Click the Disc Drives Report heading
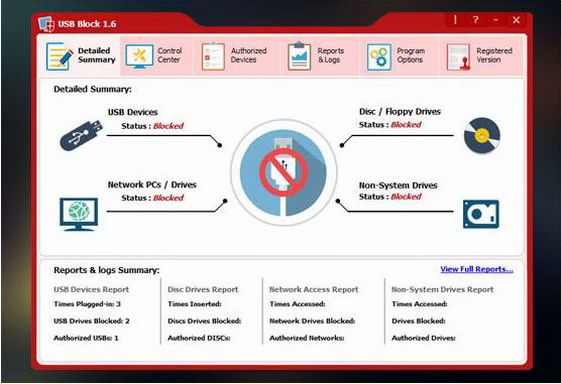The image size is (561, 384). (203, 290)
